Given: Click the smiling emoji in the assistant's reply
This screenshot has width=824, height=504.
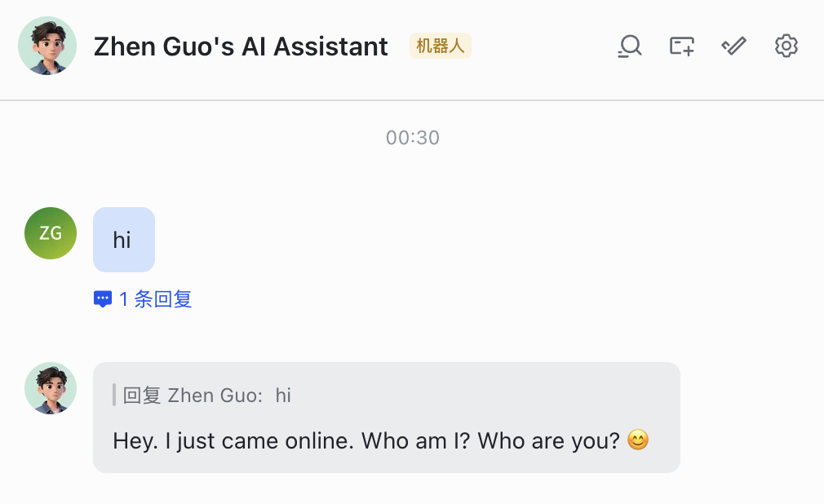Looking at the screenshot, I should click(637, 440).
